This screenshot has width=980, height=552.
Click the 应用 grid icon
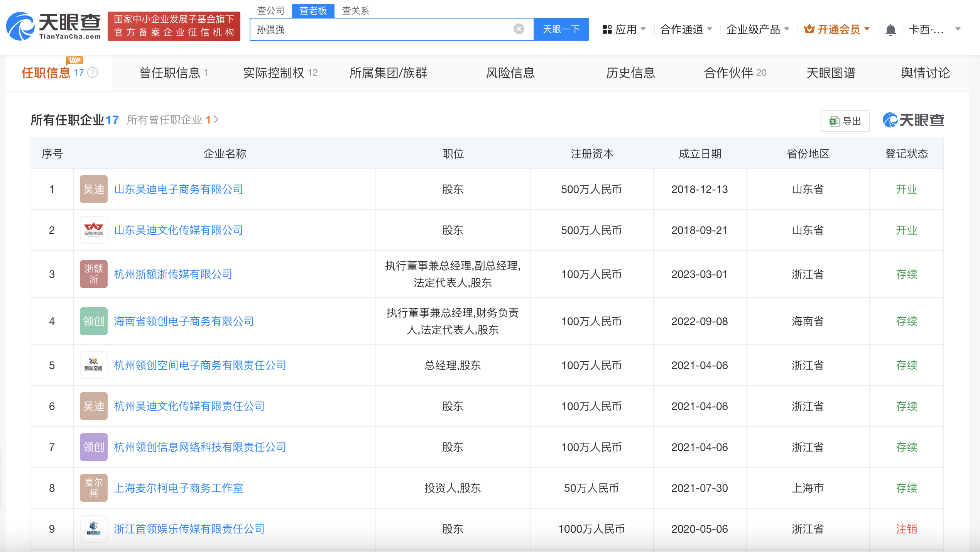coord(607,29)
